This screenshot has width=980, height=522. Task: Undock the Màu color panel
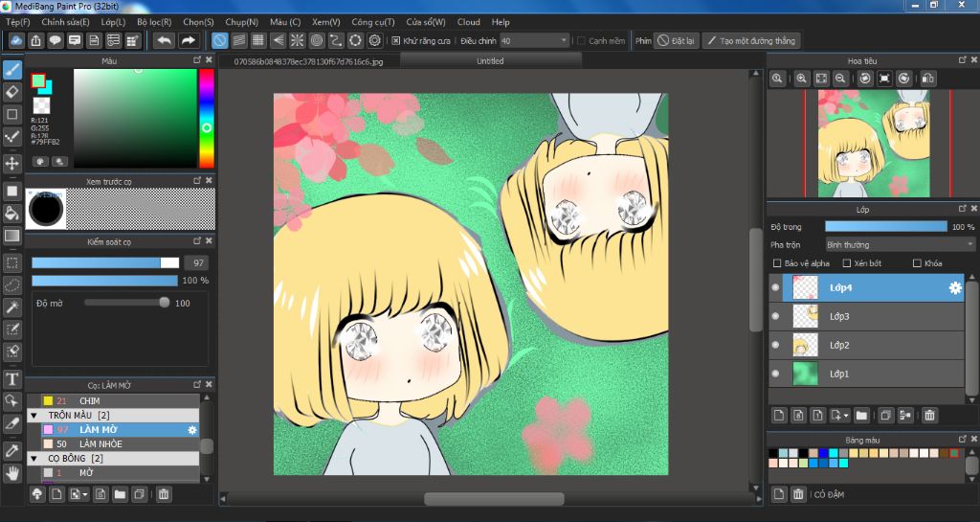pyautogui.click(x=197, y=60)
